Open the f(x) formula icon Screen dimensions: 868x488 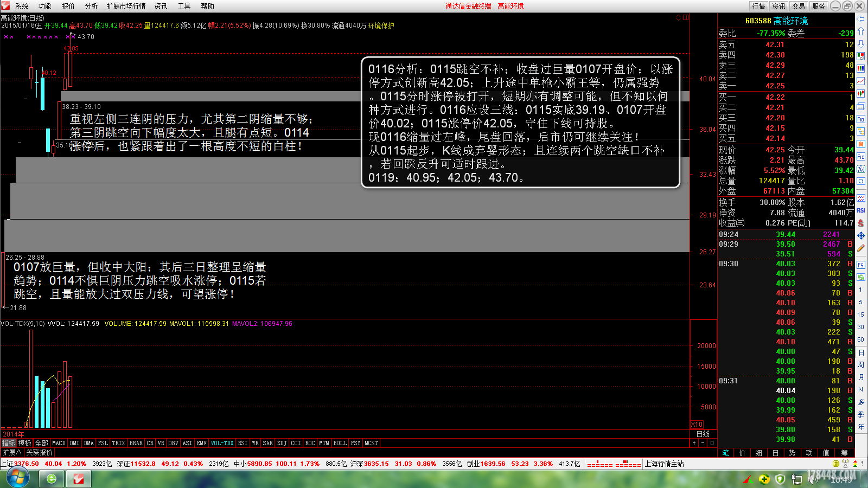click(861, 169)
